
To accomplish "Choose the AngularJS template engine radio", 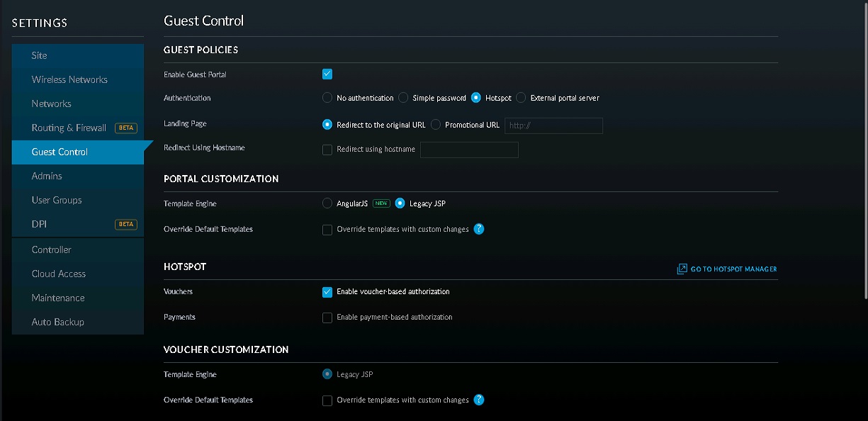I will 327,203.
